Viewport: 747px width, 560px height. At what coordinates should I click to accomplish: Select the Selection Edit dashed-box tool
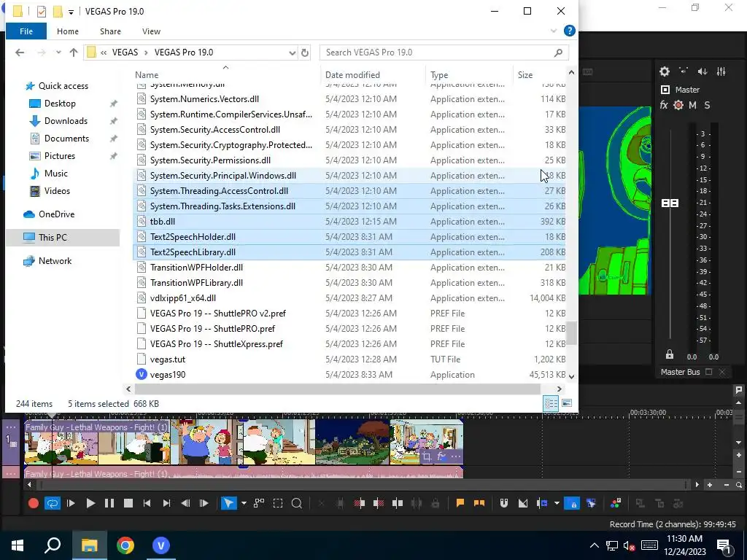(x=278, y=503)
